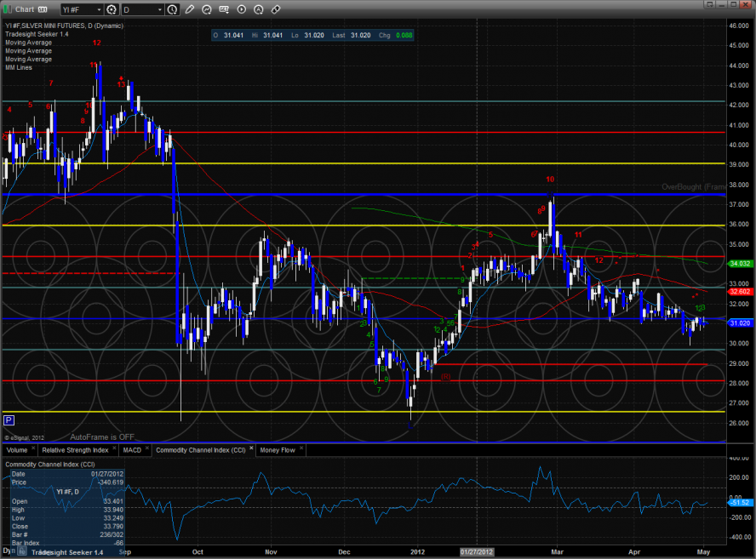This screenshot has width=756, height=559.
Task: Click the highlighted 01/27/2012 date marker
Action: point(477,552)
